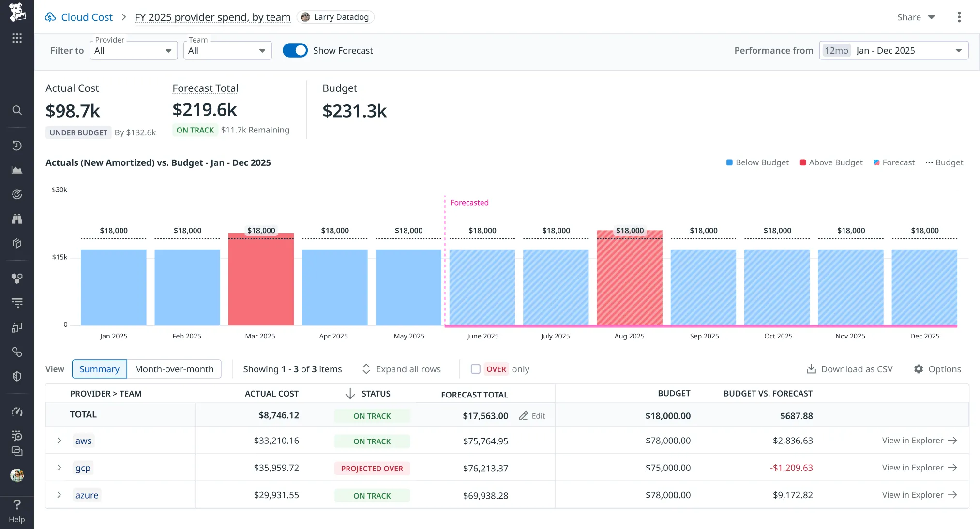Viewport: 980px width, 529px height.
Task: Switch to the Month-over-month view
Action: pyautogui.click(x=174, y=369)
